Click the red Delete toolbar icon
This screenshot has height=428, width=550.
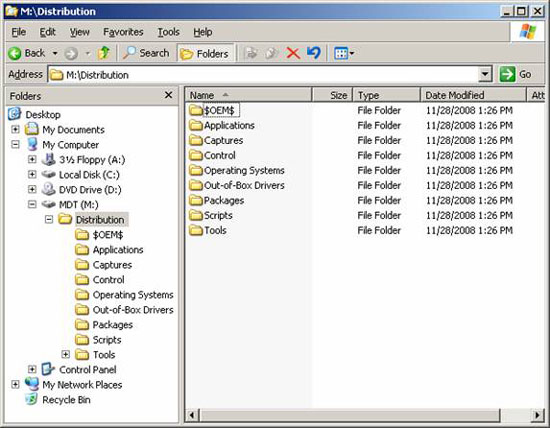coord(293,53)
